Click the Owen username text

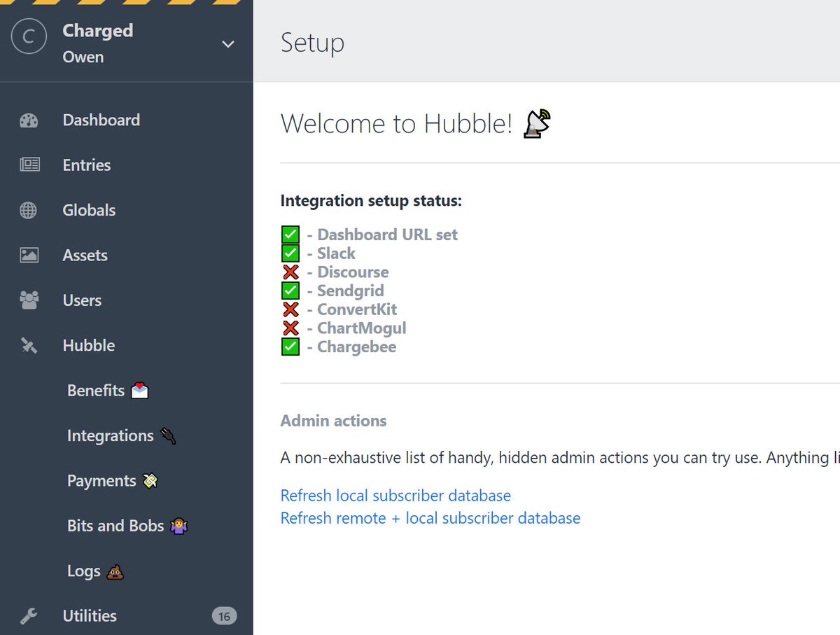pos(83,57)
